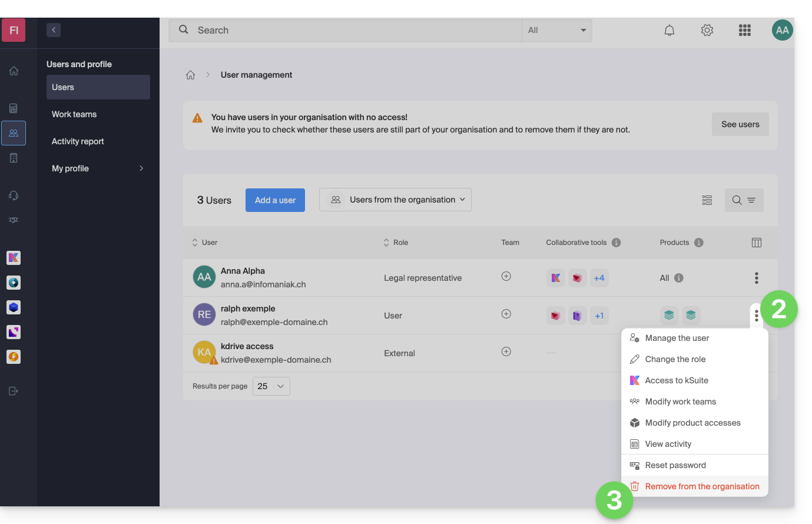Click the See users button

pos(740,124)
